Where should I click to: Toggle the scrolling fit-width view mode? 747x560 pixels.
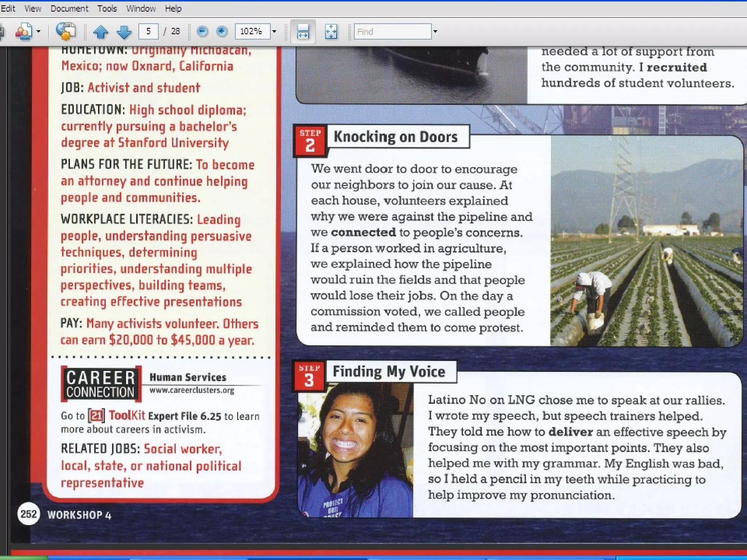click(x=303, y=32)
